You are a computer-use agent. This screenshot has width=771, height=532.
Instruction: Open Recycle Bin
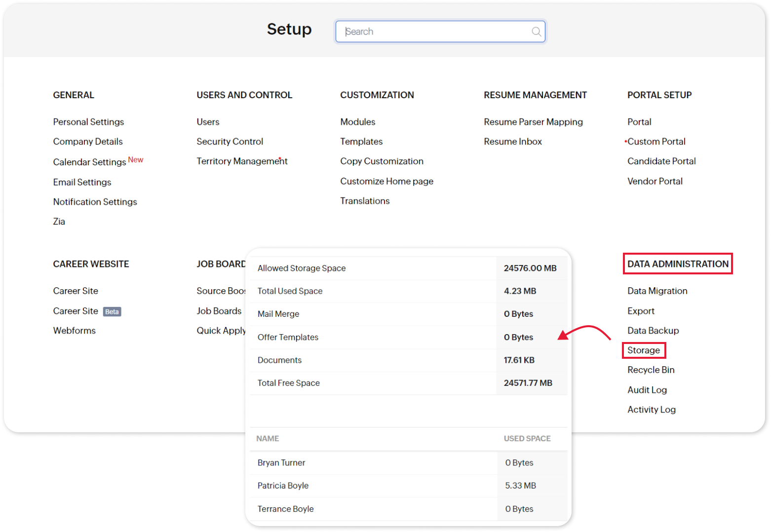click(651, 370)
